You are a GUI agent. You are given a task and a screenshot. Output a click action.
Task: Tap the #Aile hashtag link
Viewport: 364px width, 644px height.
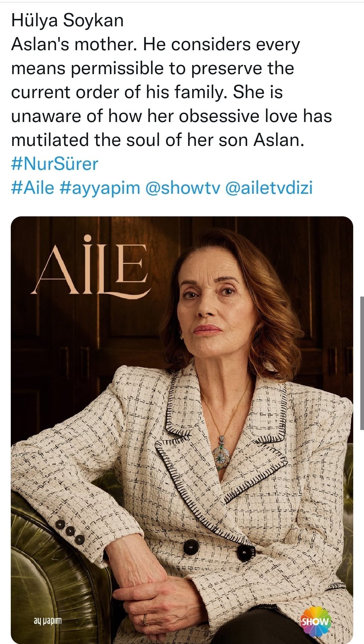point(32,188)
